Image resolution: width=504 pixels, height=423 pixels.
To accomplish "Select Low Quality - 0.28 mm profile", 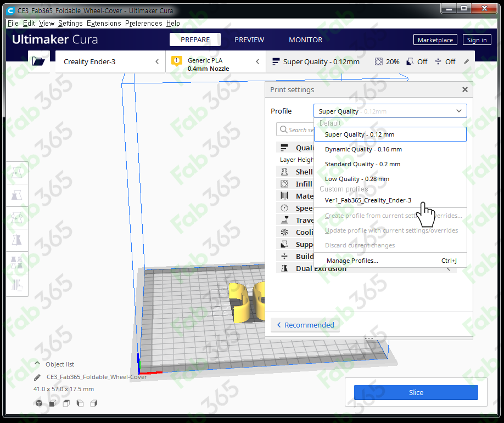I will point(390,179).
